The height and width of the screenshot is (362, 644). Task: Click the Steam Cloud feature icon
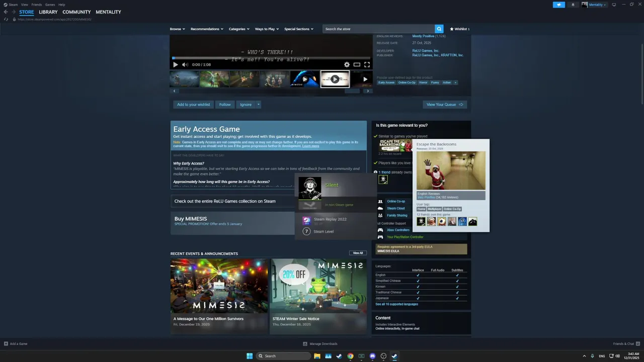380,208
